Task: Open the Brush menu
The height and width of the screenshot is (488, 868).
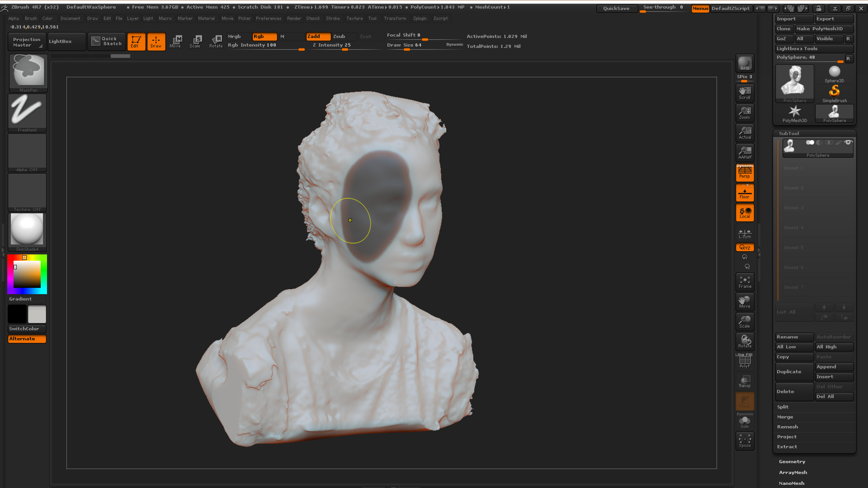Action: pyautogui.click(x=31, y=19)
